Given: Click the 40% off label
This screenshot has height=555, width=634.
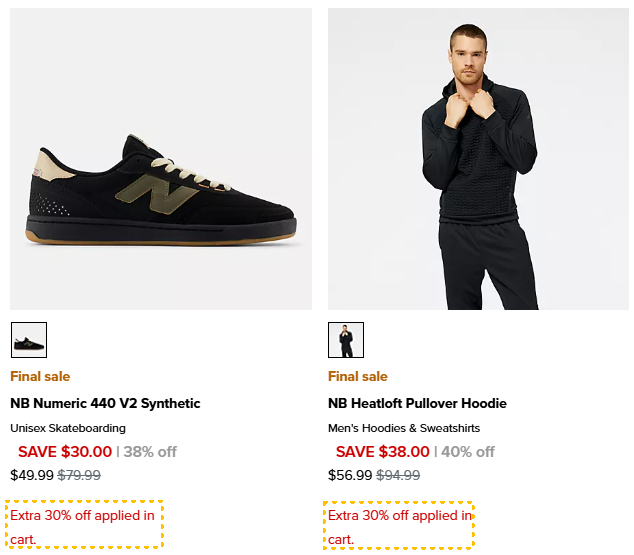Looking at the screenshot, I should [x=468, y=452].
